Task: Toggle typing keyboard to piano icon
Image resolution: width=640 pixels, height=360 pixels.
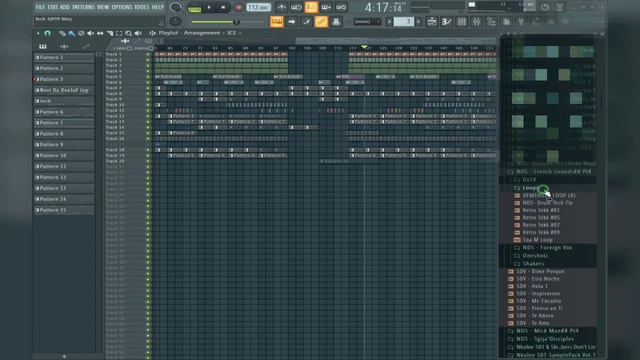Action: 277,21
